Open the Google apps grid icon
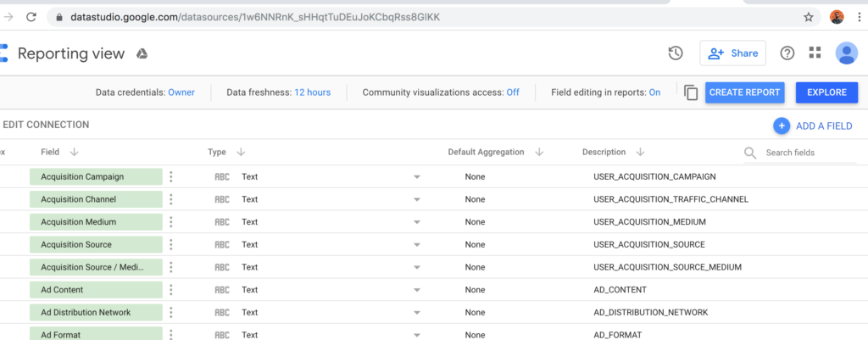Viewport: 868px width, 340px height. [815, 53]
